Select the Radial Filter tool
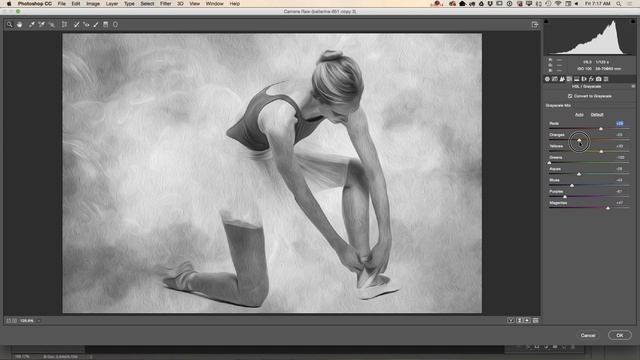640x360 pixels. pyautogui.click(x=116, y=25)
